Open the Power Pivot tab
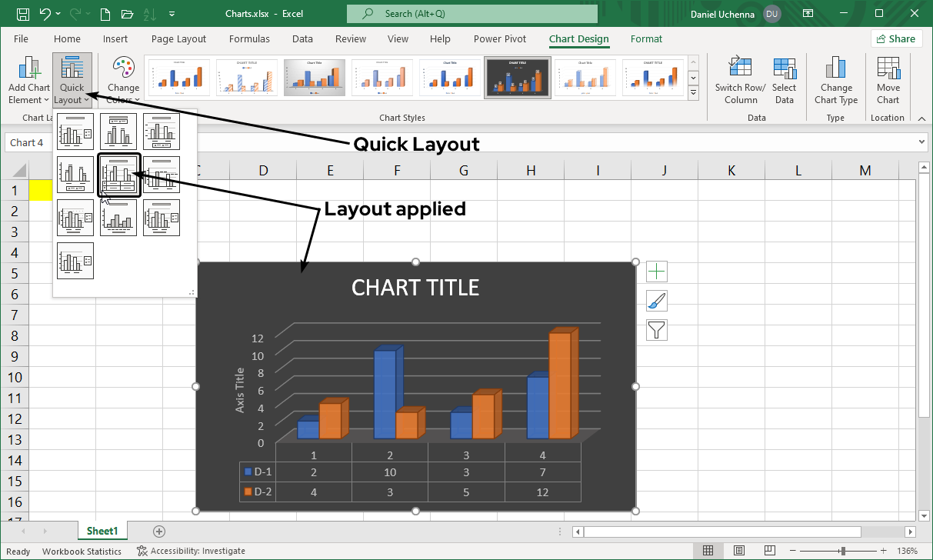933x560 pixels. [x=499, y=38]
